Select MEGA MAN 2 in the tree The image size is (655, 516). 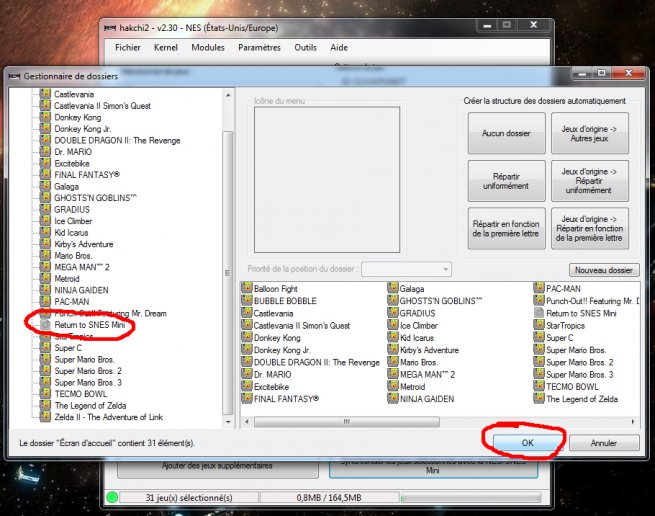pos(82,267)
